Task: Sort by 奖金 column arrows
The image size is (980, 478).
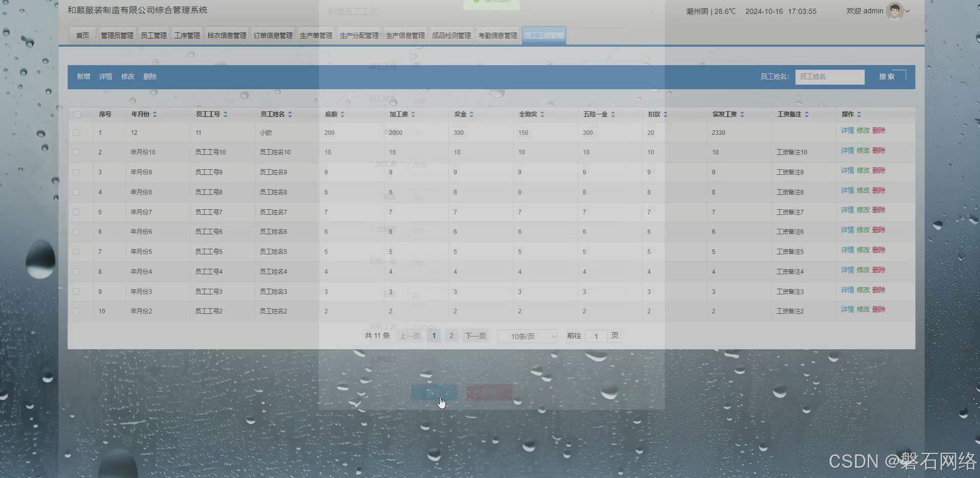Action: pyautogui.click(x=472, y=114)
